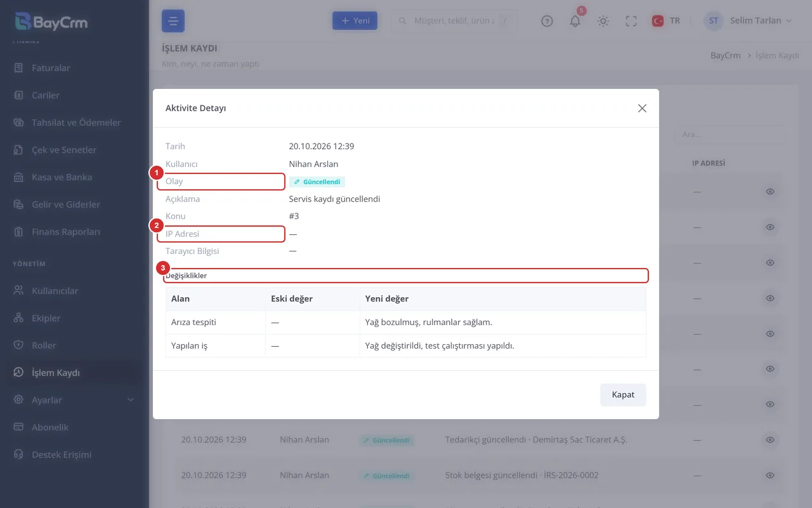Open Tahsilat ve Ödemeler in sidebar
This screenshot has width=812, height=508.
tap(76, 123)
